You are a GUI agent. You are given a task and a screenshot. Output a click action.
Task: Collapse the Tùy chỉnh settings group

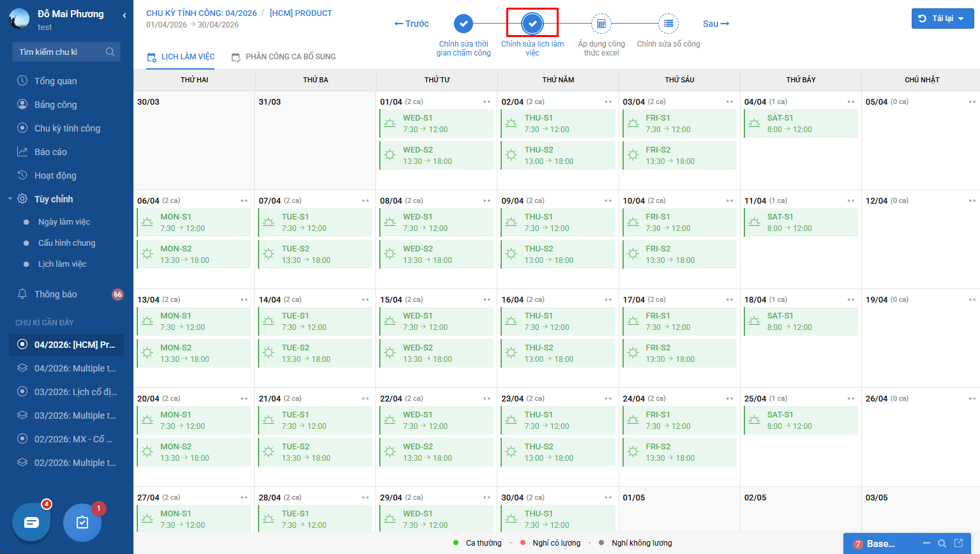click(x=10, y=199)
